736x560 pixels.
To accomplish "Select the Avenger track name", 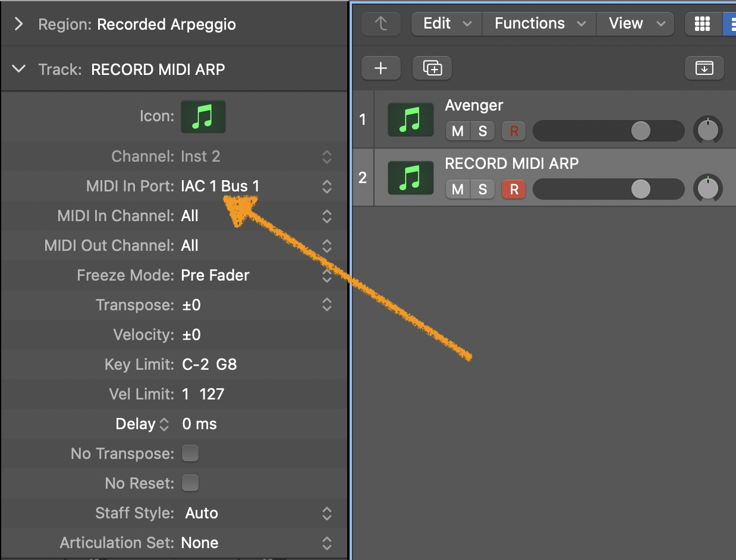I will click(474, 106).
